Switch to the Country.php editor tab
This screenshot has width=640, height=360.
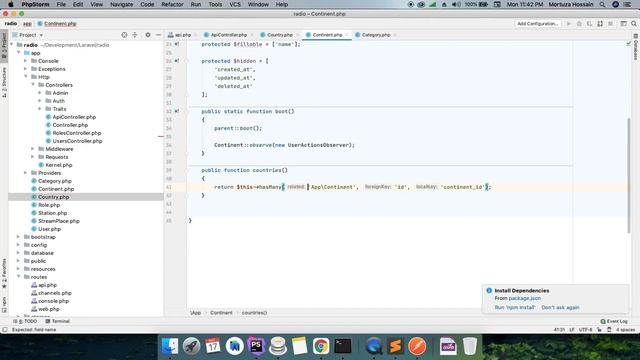[279, 35]
